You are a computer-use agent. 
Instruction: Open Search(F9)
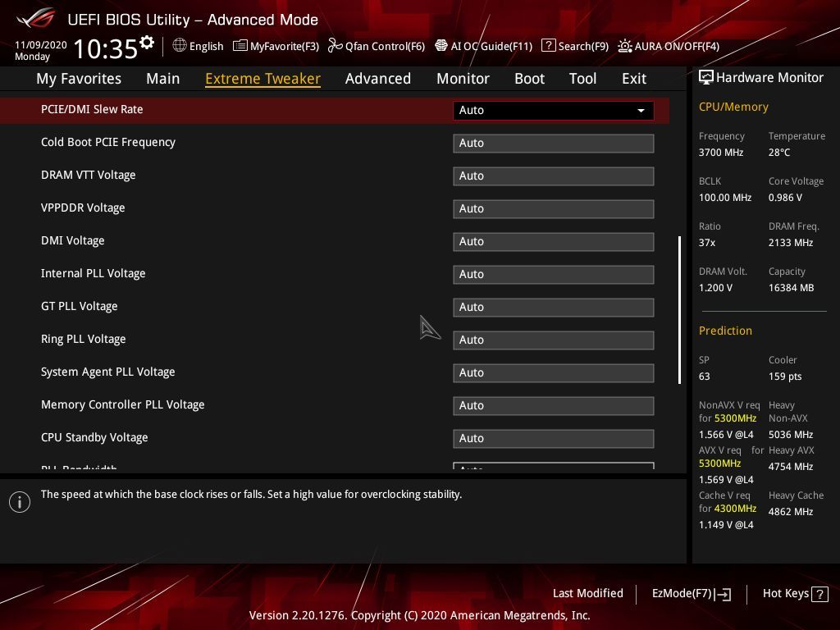coord(575,46)
